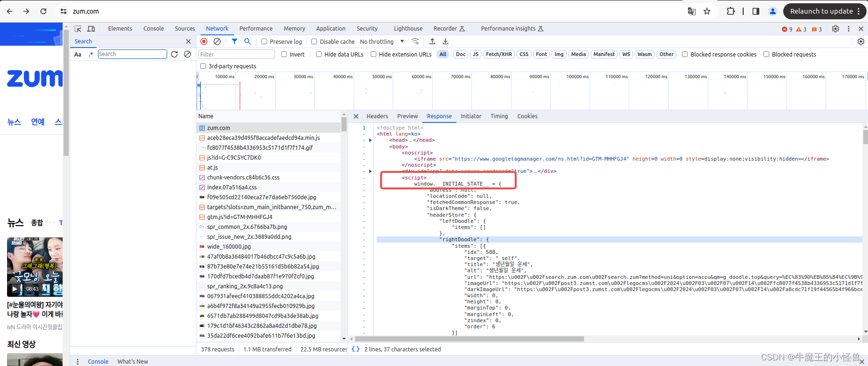
Task: Enable the Disable cache checkbox
Action: (x=314, y=41)
